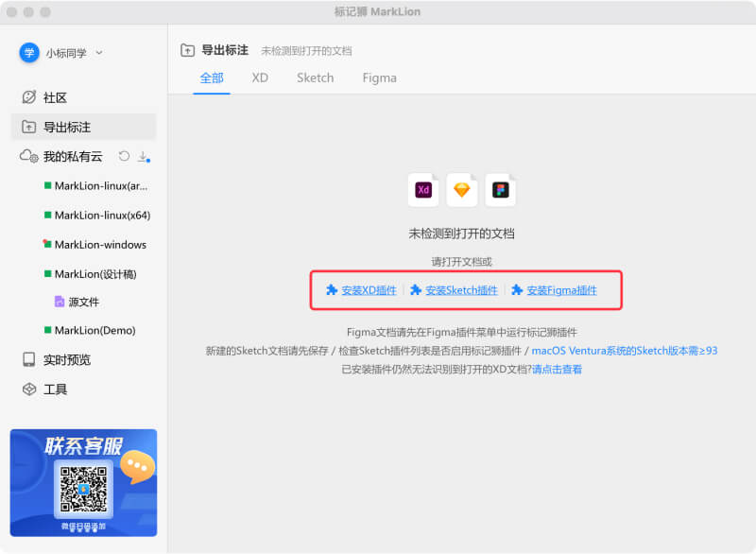
Task: Select the 导出标注 sidebar item
Action: [66, 127]
